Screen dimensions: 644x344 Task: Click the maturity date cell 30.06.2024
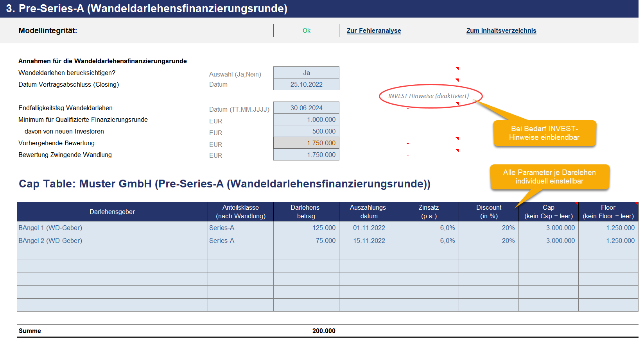306,108
